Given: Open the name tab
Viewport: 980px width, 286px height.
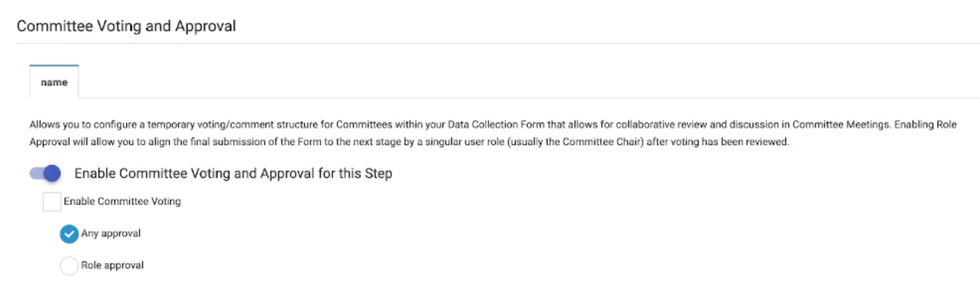Looking at the screenshot, I should (x=54, y=83).
